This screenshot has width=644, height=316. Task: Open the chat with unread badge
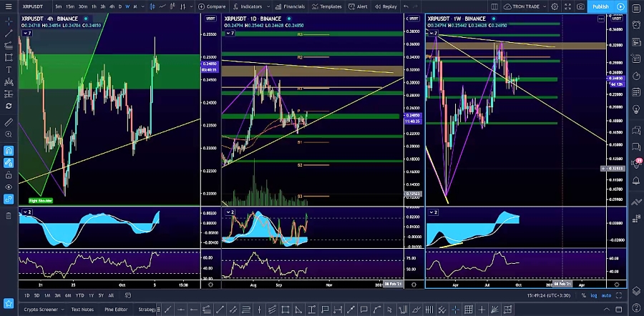tap(636, 163)
